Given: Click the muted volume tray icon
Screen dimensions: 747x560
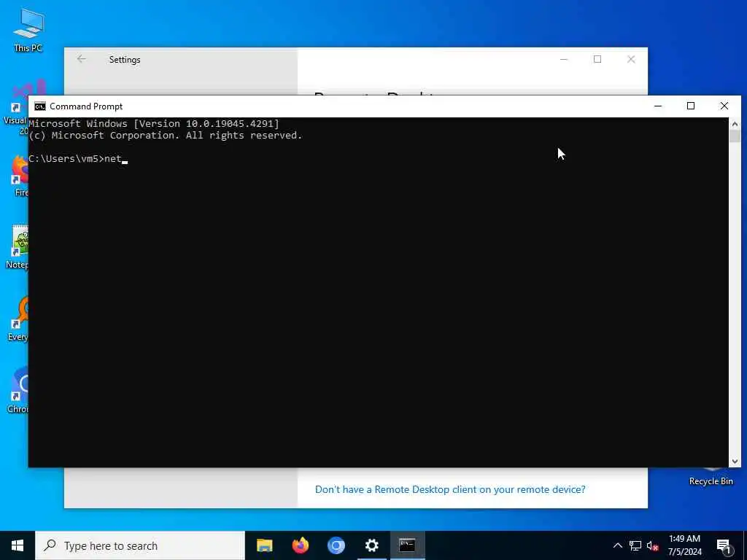Looking at the screenshot, I should 653,545.
